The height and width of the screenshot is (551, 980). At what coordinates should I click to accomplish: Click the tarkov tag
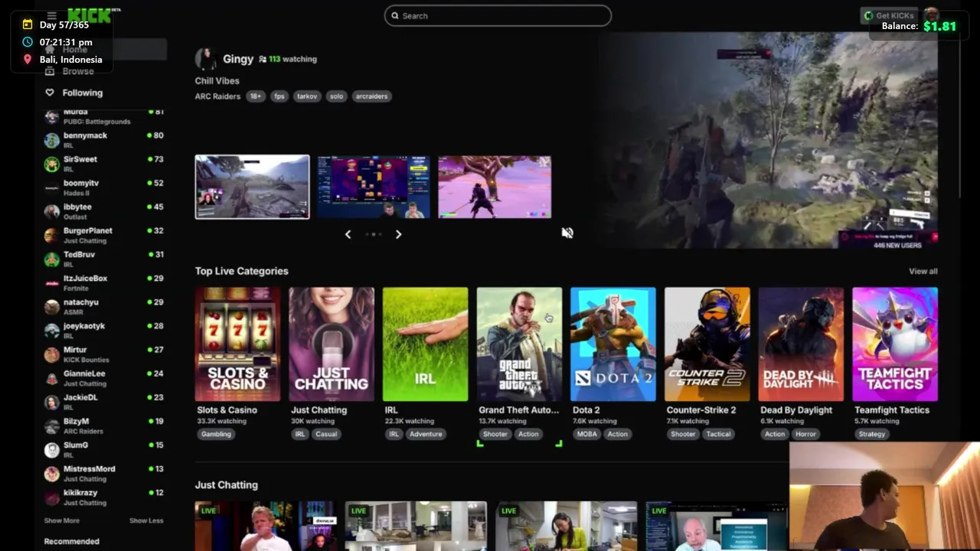pyautogui.click(x=307, y=96)
